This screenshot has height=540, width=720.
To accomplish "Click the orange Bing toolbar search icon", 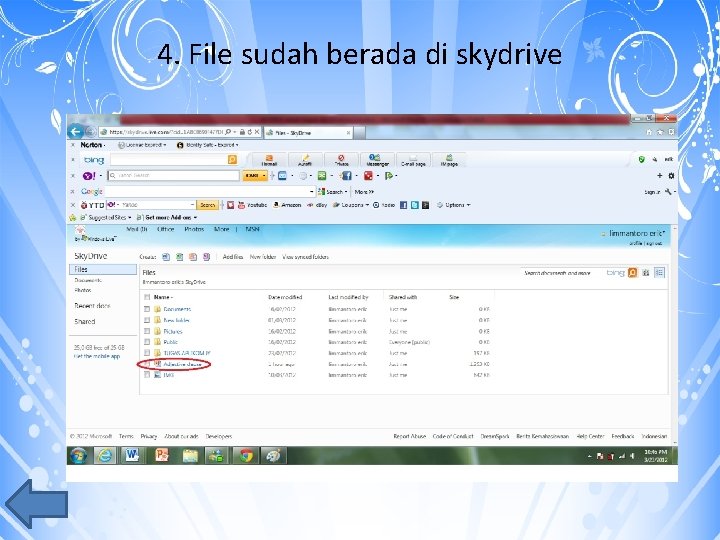I will [232, 159].
